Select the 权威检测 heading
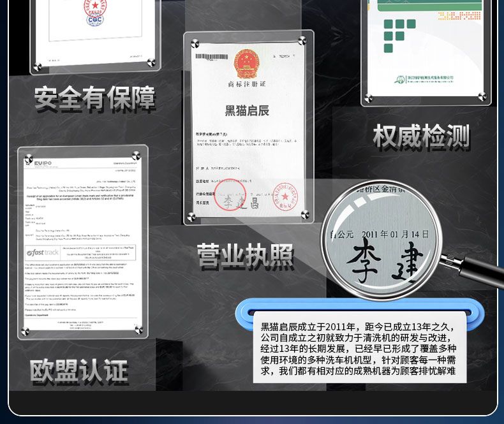This screenshot has width=504, height=424. click(422, 137)
